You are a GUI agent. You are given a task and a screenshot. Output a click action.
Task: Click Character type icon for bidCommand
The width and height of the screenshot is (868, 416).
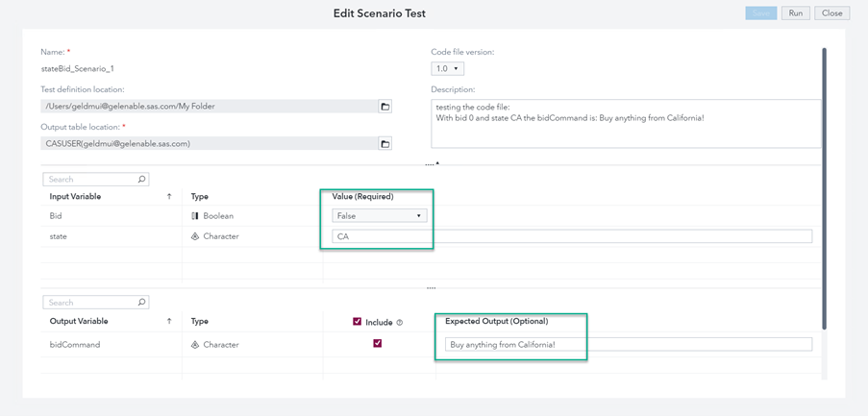(x=195, y=345)
